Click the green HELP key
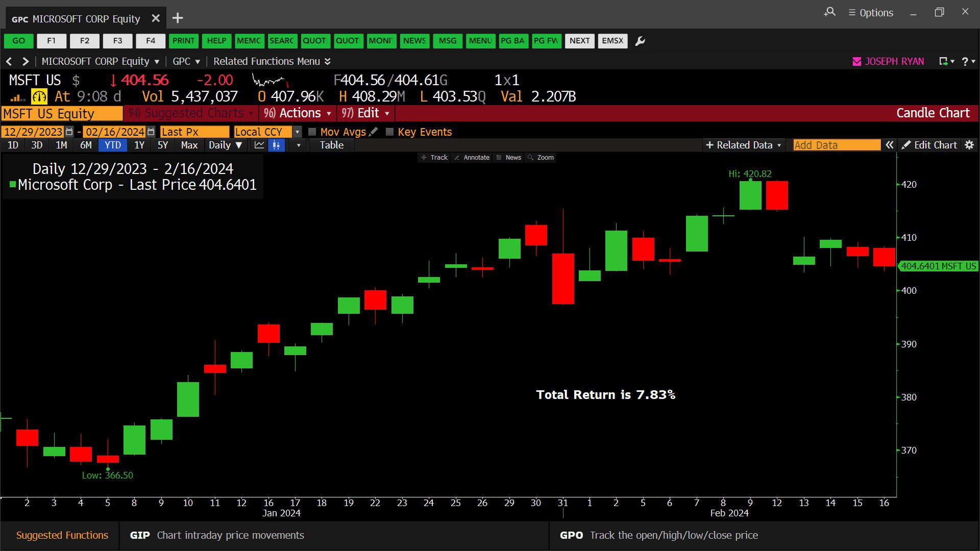The height and width of the screenshot is (551, 980). pos(216,41)
